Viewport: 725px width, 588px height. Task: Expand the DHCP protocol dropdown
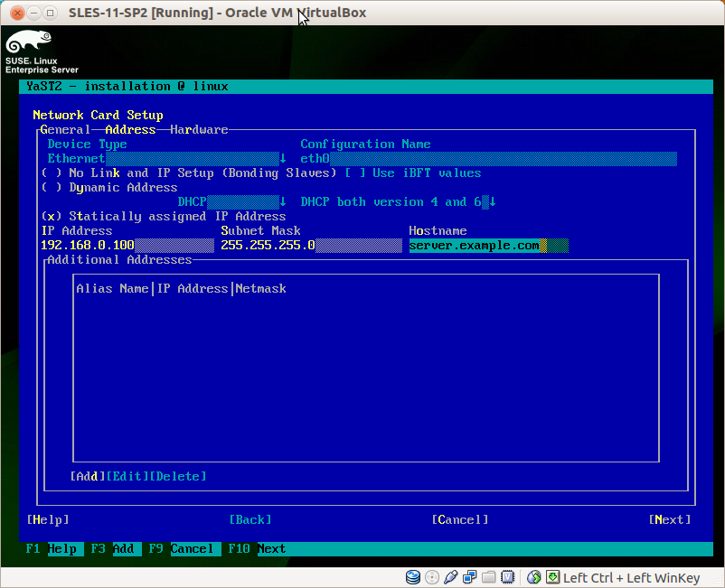(x=232, y=202)
